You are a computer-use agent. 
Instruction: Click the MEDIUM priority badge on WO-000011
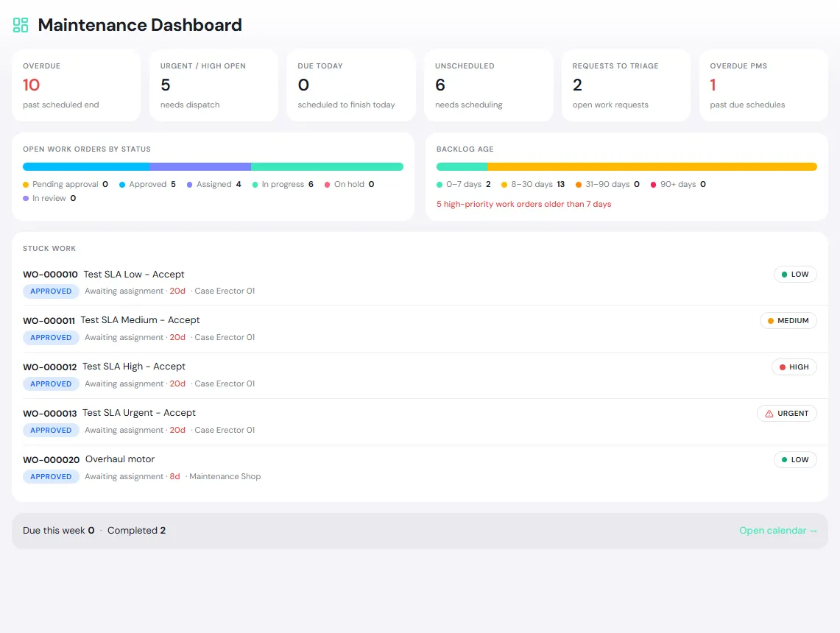click(x=788, y=321)
